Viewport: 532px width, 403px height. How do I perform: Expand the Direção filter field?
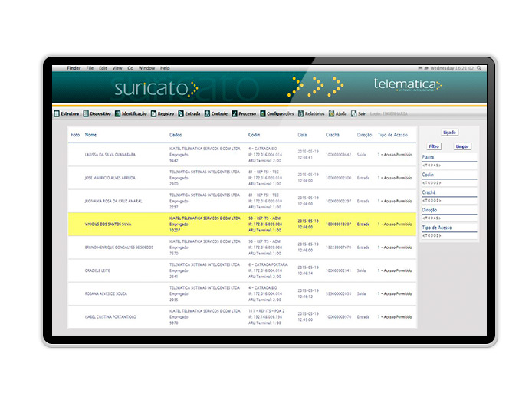449,218
